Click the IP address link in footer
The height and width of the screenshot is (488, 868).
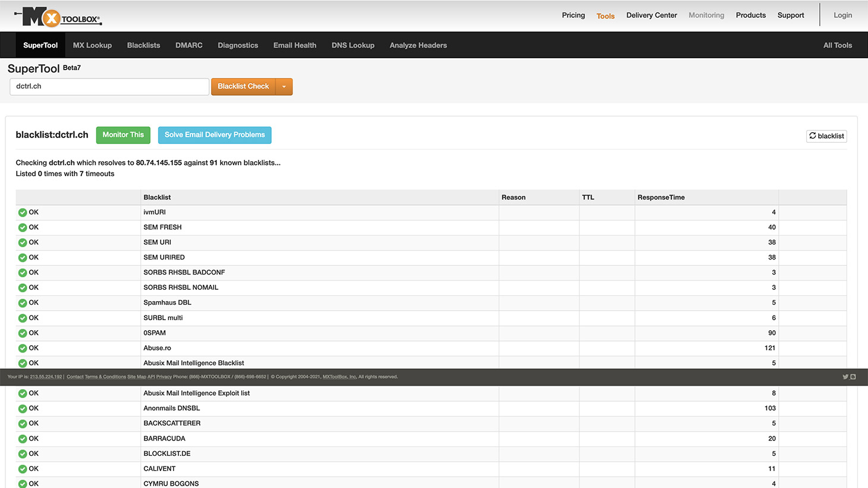[46, 377]
